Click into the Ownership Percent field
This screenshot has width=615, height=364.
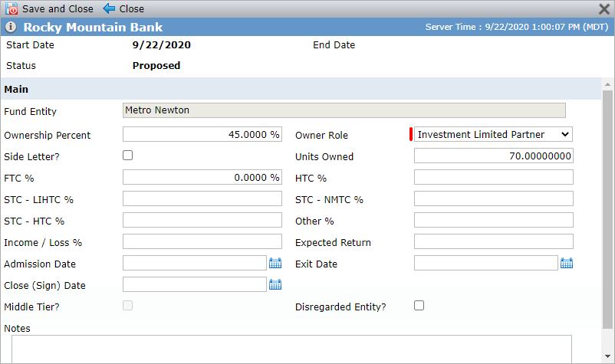coord(202,134)
